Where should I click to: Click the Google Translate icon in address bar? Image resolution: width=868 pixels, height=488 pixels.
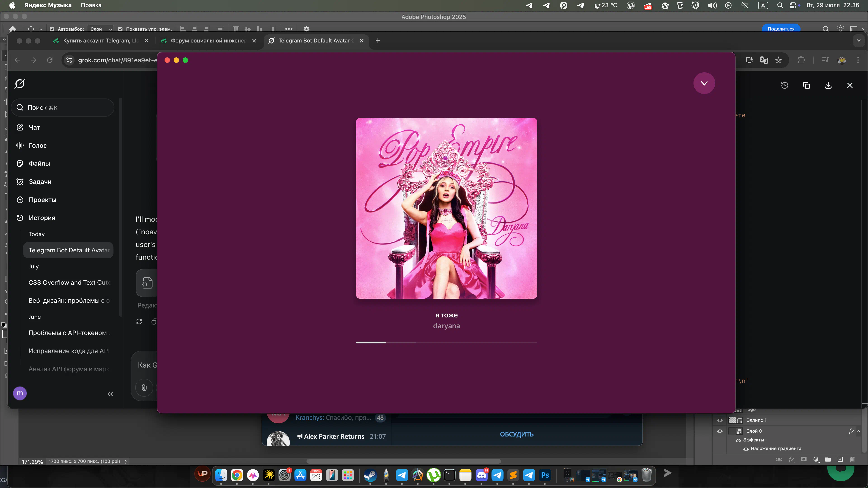click(764, 60)
